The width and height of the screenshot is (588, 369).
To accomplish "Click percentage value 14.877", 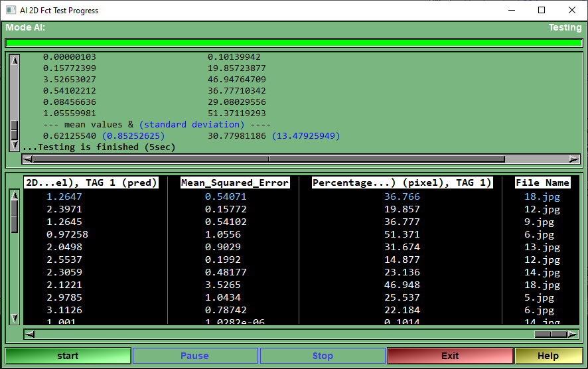I will point(402,259).
